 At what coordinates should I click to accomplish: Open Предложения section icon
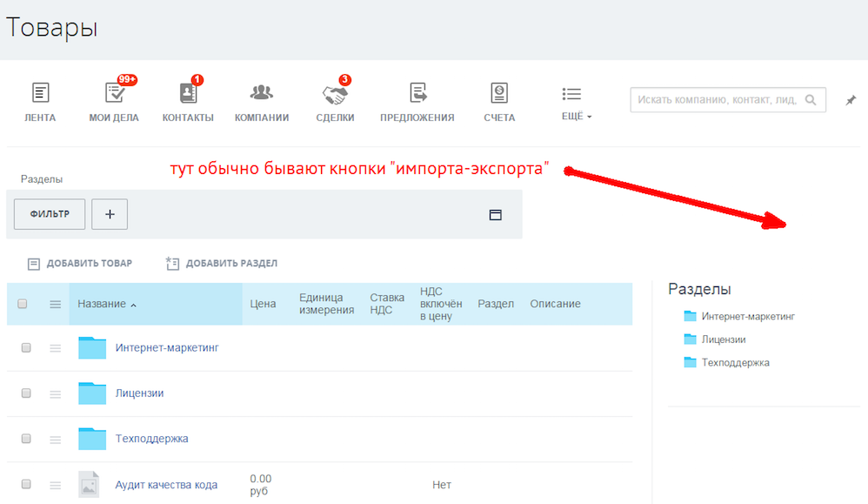(x=417, y=93)
